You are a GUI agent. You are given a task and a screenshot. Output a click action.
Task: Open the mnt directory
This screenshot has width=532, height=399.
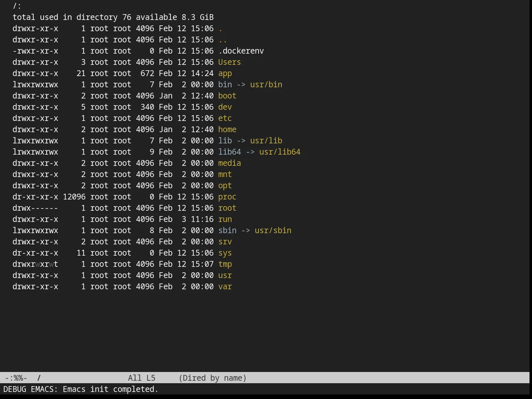(x=225, y=174)
